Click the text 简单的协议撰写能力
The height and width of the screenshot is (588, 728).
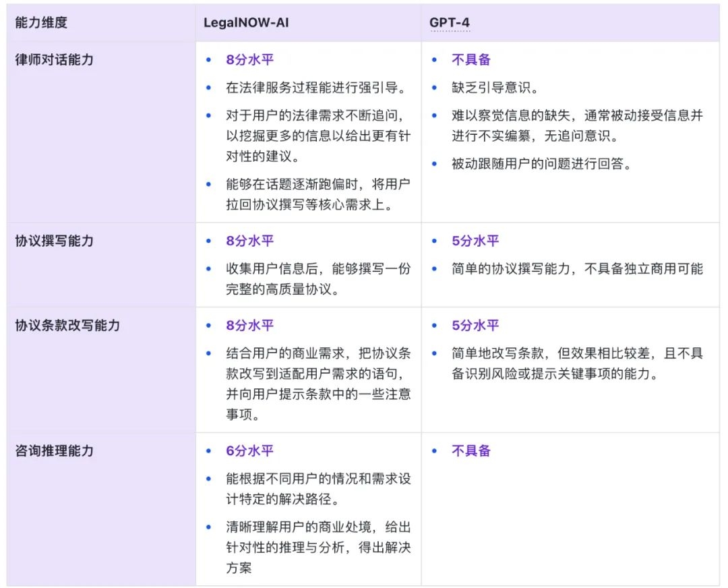click(511, 268)
